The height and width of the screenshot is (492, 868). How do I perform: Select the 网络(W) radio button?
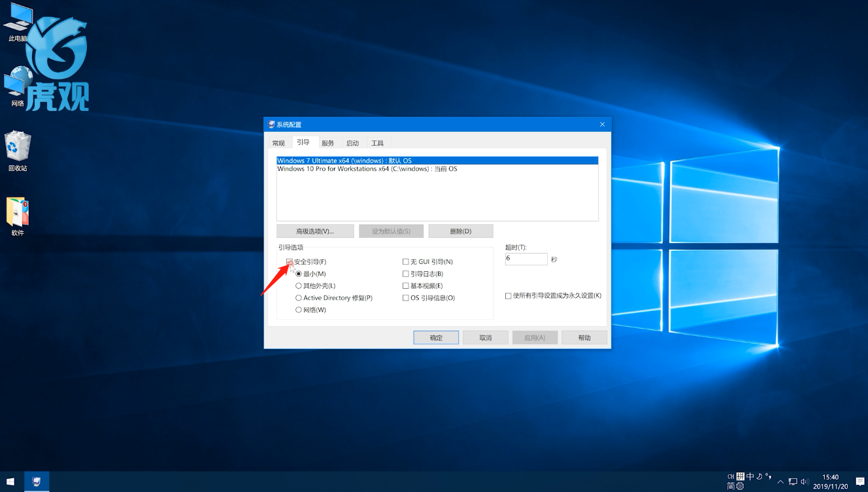[x=299, y=310]
